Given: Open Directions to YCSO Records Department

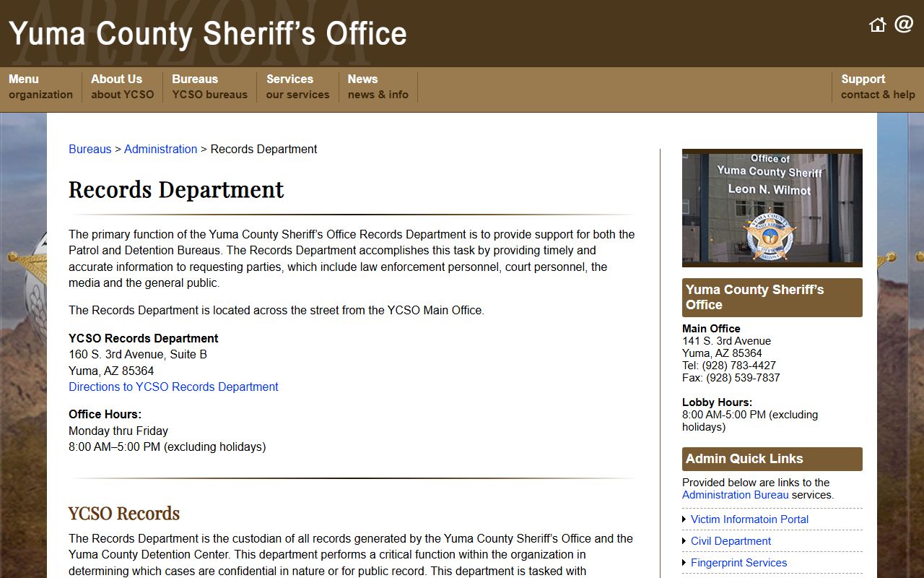Looking at the screenshot, I should pos(173,387).
